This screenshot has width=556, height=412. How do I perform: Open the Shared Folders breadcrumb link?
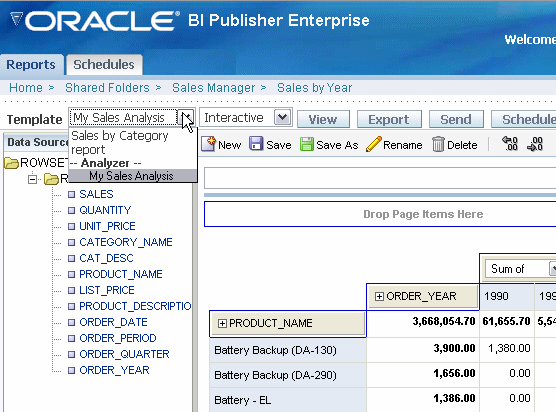coord(107,88)
